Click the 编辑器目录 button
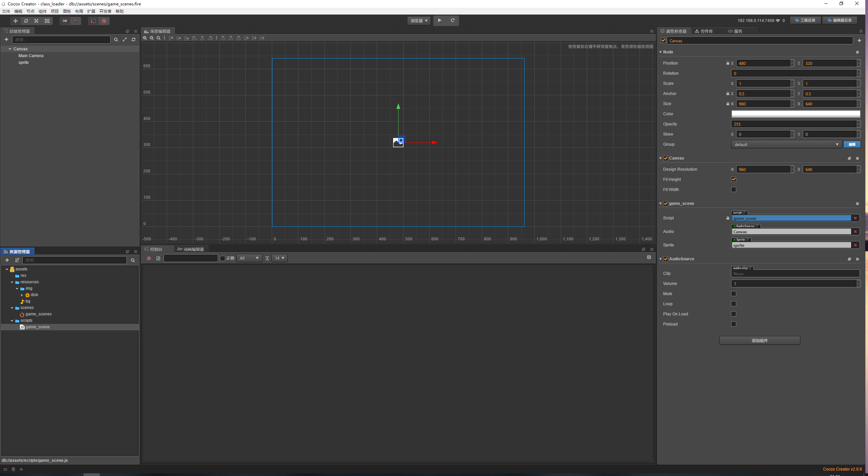 pos(840,20)
